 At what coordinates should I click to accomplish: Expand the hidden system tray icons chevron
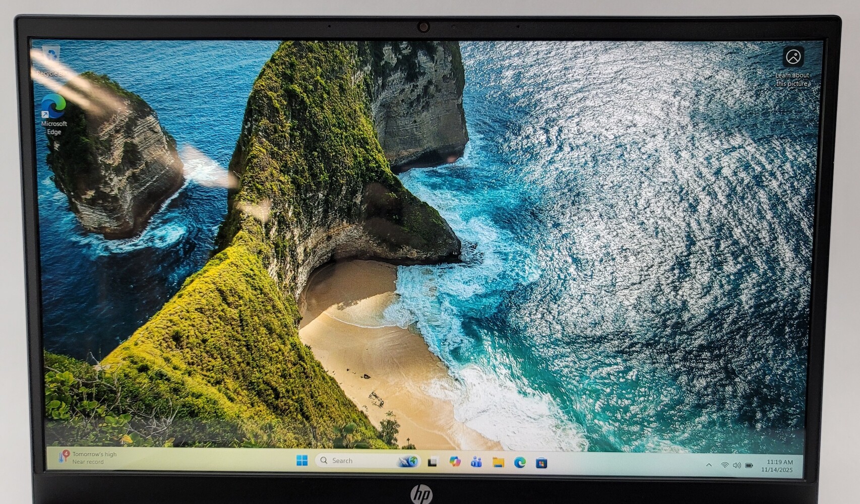pos(709,465)
